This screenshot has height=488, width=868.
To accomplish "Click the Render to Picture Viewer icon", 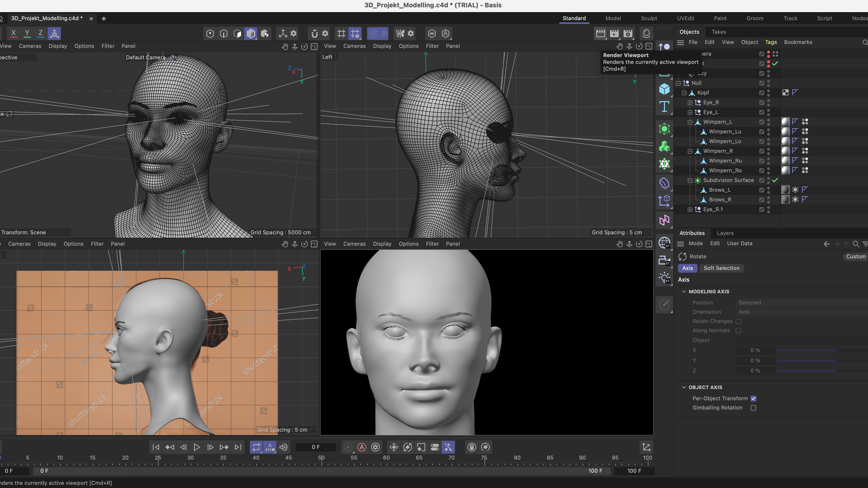I will coord(614,33).
